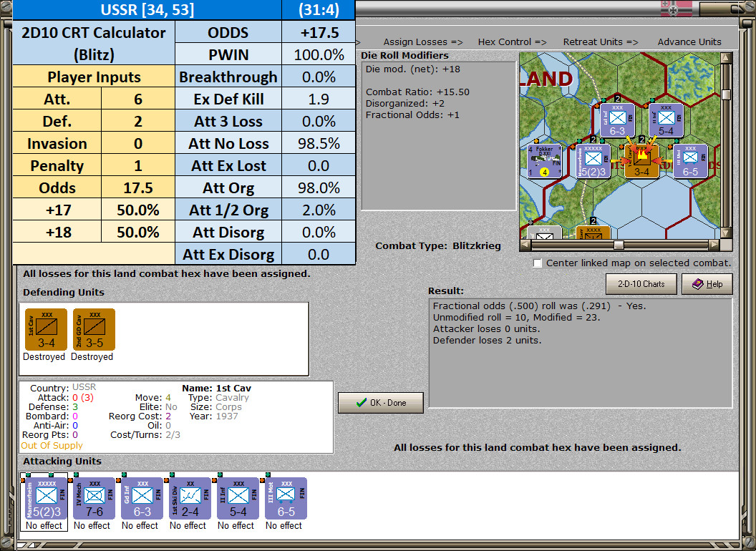Open the Assign Losses step
756x551 pixels.
[x=423, y=42]
